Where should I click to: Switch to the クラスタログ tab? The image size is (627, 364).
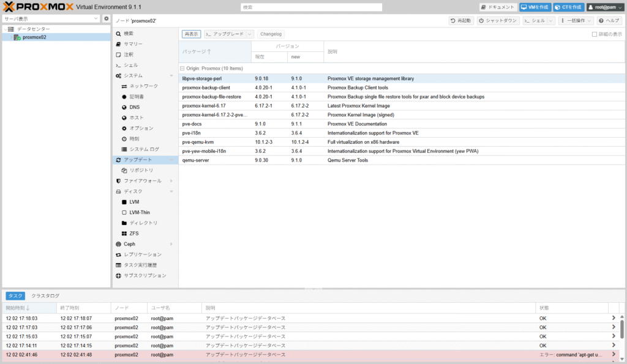point(45,295)
